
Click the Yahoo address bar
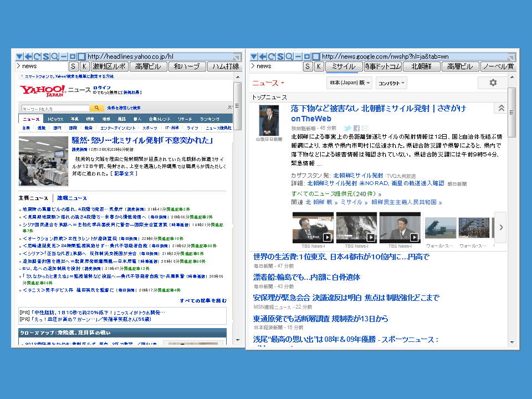(160, 57)
